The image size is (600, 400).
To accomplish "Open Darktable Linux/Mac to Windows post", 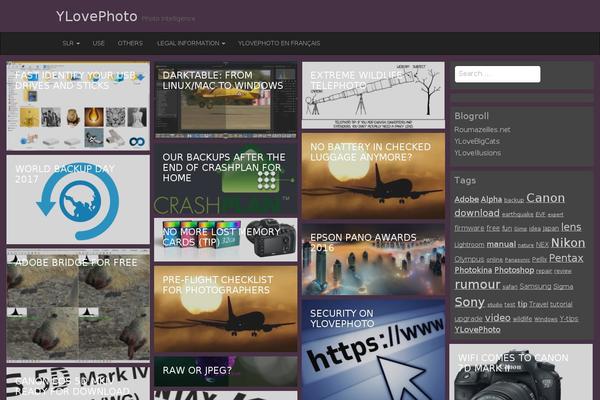I will click(x=225, y=100).
